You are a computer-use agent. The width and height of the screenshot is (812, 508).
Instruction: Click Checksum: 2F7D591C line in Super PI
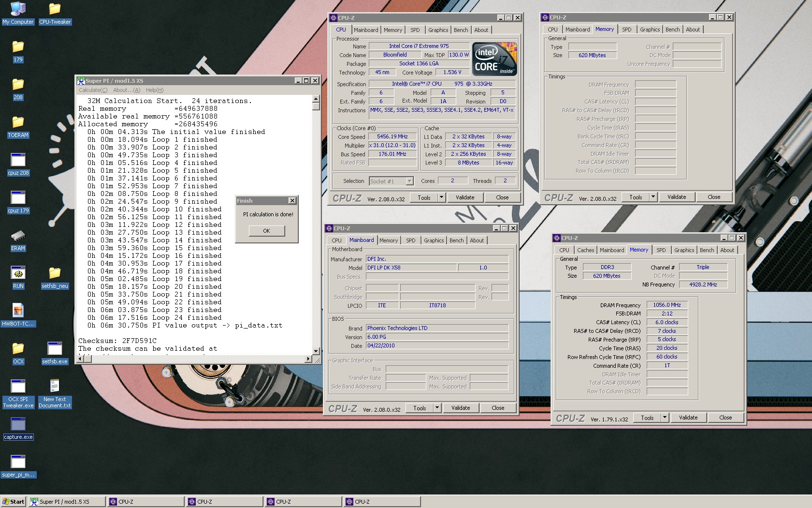click(x=117, y=341)
